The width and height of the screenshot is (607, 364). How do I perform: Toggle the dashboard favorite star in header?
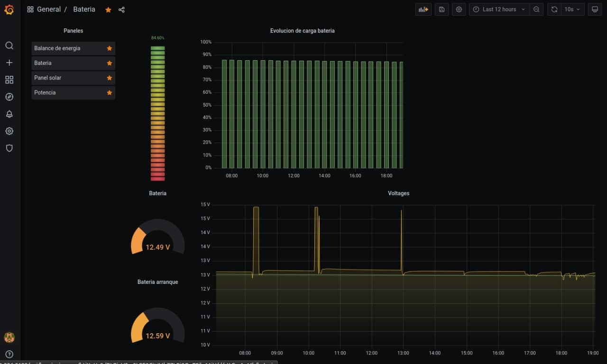[x=108, y=9]
